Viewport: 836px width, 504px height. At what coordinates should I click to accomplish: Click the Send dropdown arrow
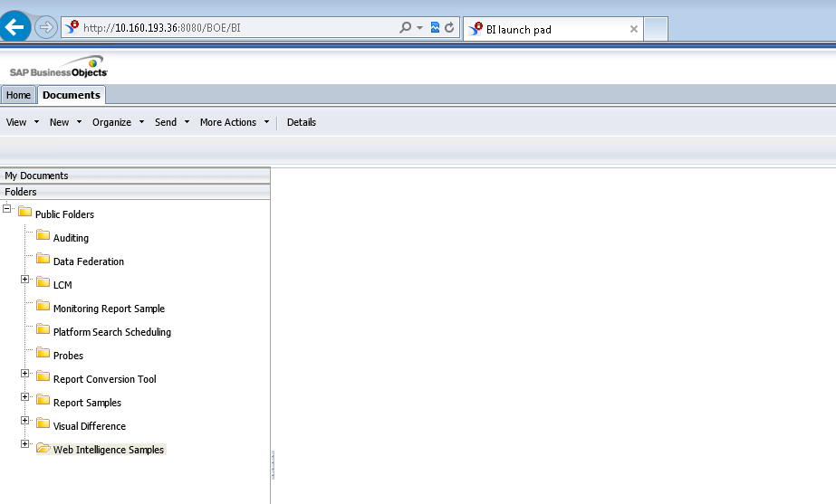(x=187, y=122)
